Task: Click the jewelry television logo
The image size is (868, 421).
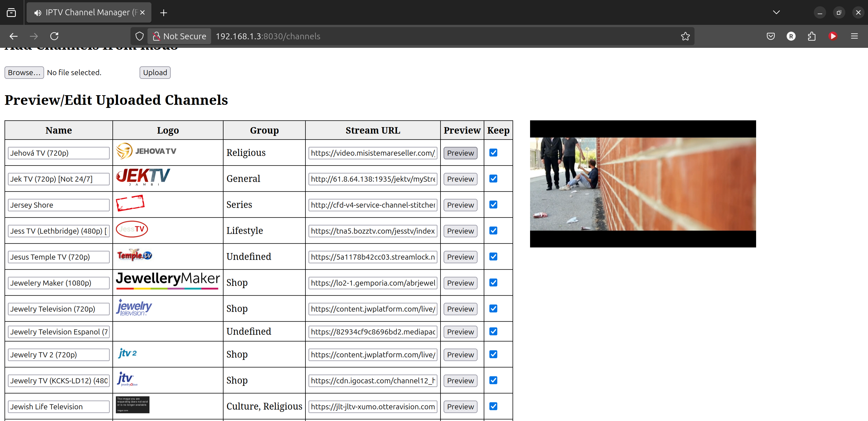Action: [134, 307]
